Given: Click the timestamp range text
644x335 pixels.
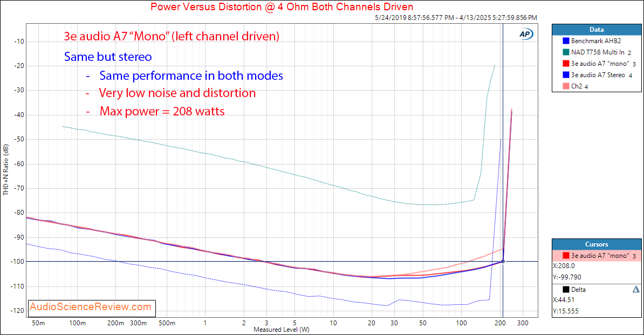Looking at the screenshot, I should [x=456, y=18].
